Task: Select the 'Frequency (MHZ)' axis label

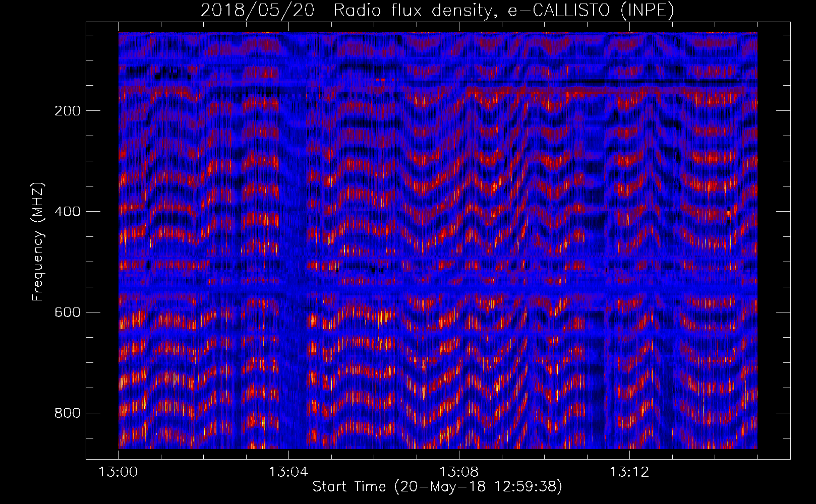Action: [38, 241]
